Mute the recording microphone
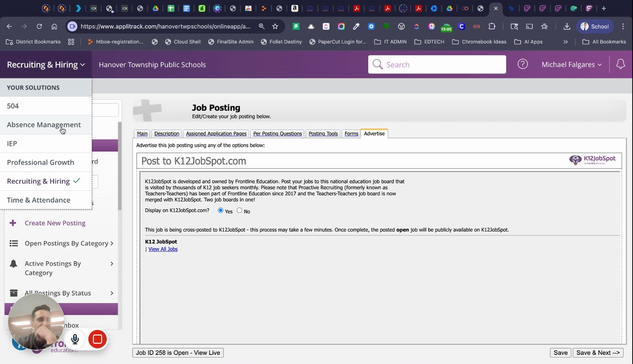633x364 pixels. pos(75,339)
